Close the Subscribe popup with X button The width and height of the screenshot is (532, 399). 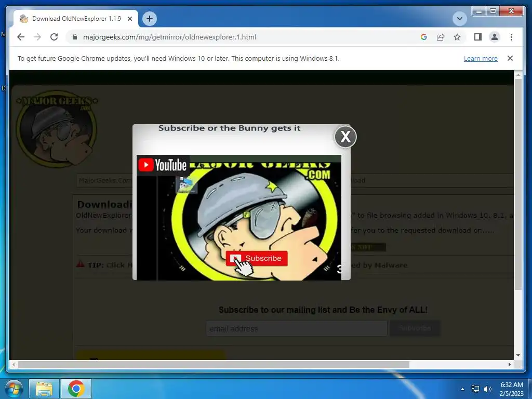pyautogui.click(x=345, y=137)
